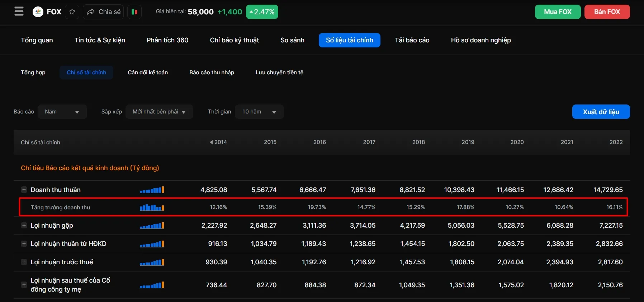Click operating profit value 1,802.50
Viewport: 644px width, 302px height.
[461, 244]
